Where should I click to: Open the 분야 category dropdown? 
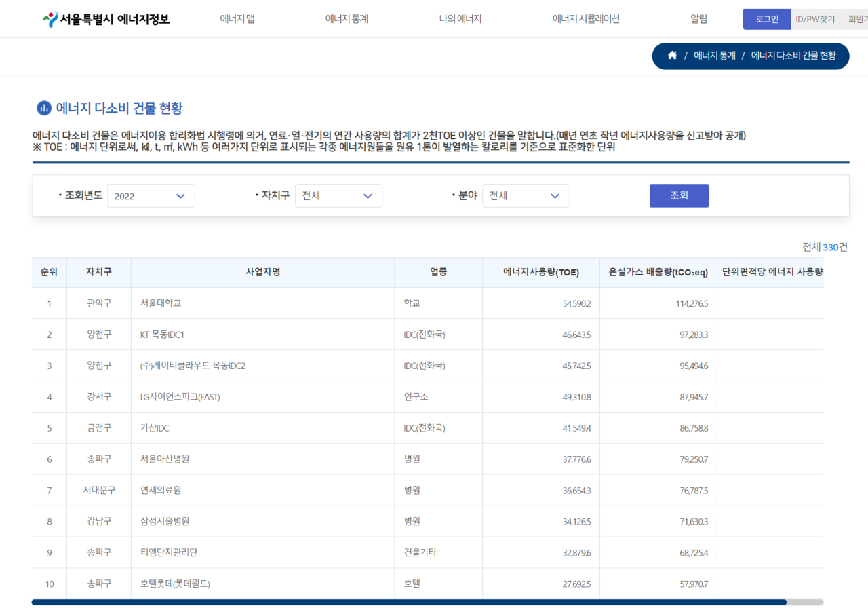526,196
